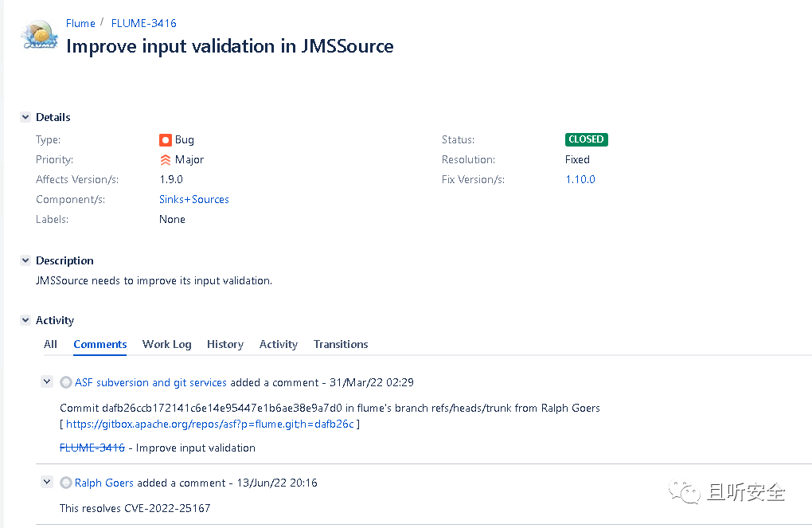Open the Work Log tab
Screen dimensions: 812x528
pos(166,345)
